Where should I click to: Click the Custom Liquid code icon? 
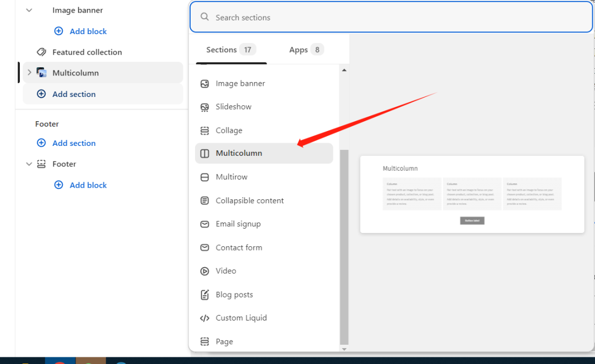tap(204, 318)
